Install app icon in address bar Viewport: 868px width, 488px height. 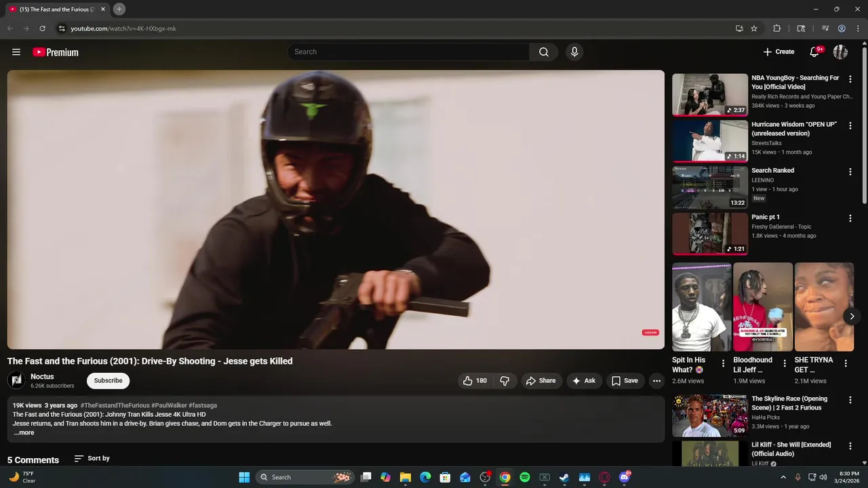tap(739, 28)
